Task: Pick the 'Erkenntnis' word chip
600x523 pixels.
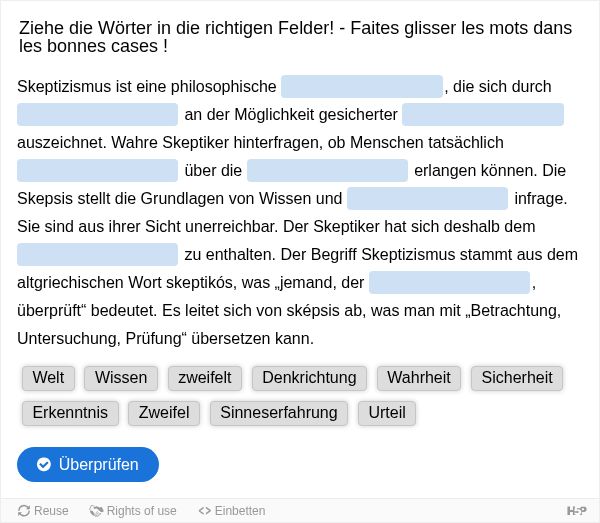Action: click(70, 413)
